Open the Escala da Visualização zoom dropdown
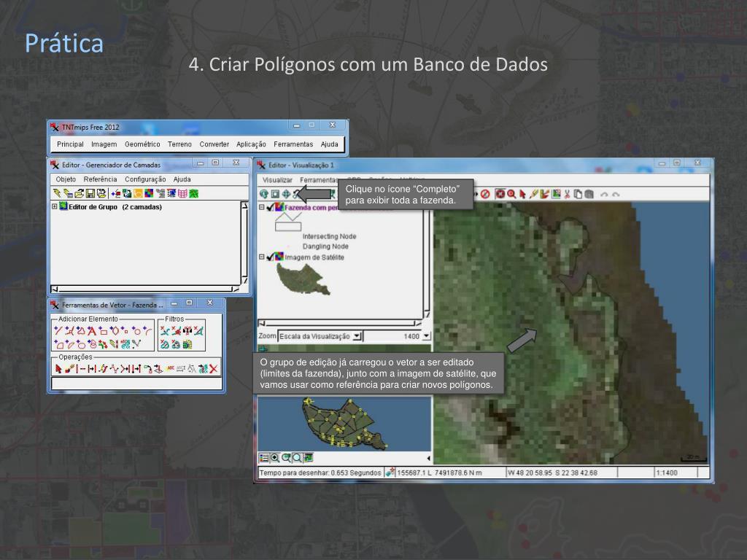Viewport: 747px width, 560px height. tap(357, 336)
